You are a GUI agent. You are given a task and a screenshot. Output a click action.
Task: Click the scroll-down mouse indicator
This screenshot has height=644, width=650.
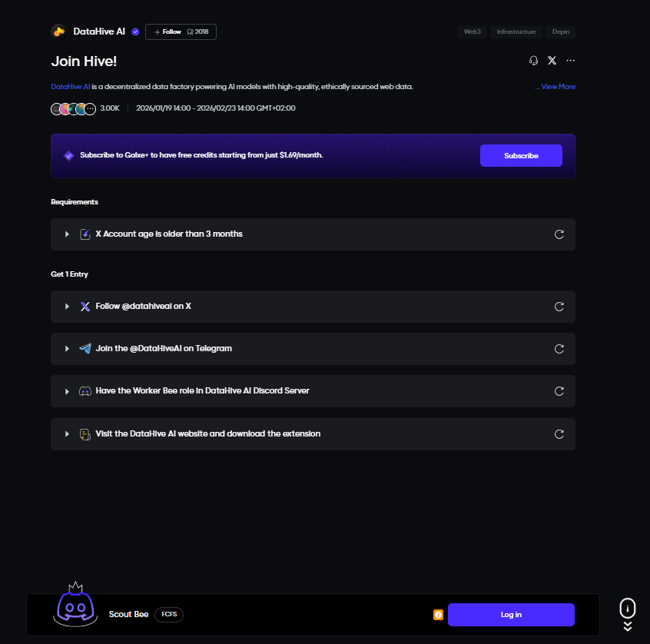point(628,609)
